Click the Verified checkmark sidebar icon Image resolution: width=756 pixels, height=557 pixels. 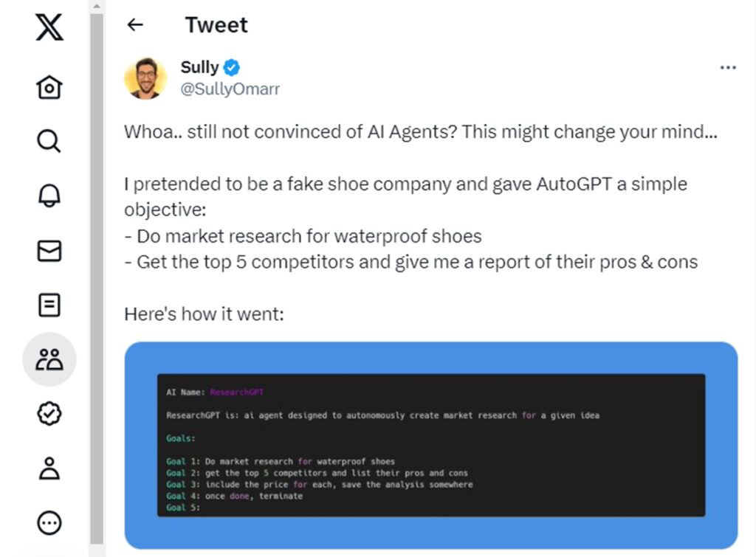(48, 414)
